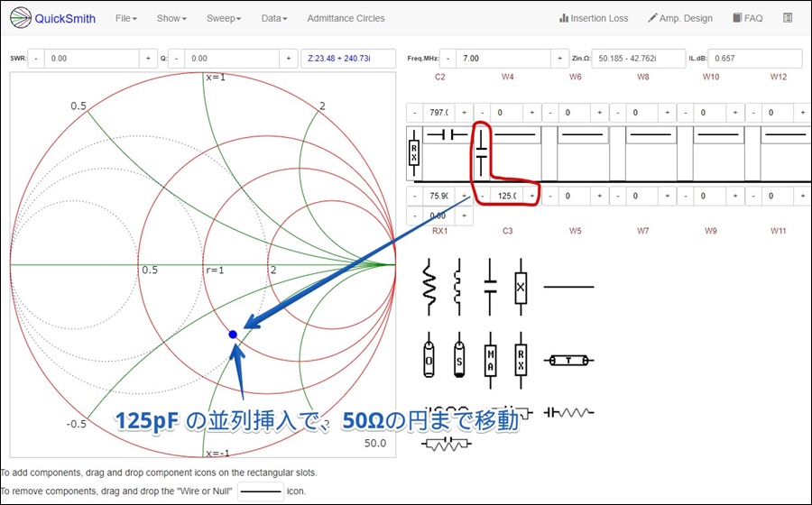Increase the SWR value
The image size is (812, 505).
pos(148,59)
